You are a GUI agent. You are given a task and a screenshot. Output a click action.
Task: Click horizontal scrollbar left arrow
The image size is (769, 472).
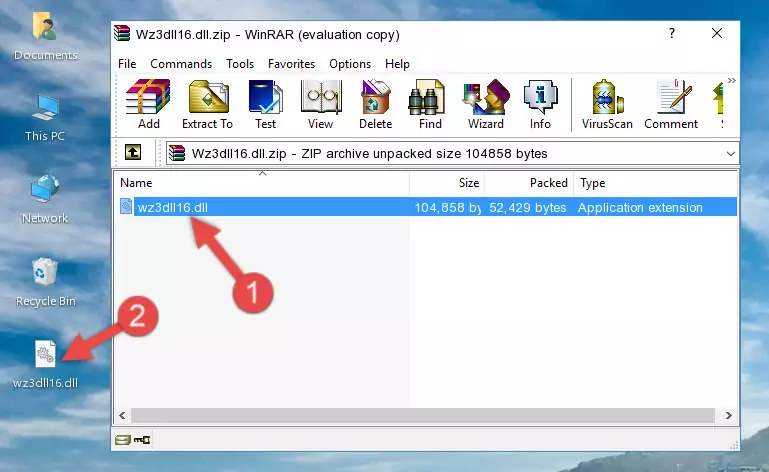coord(122,416)
